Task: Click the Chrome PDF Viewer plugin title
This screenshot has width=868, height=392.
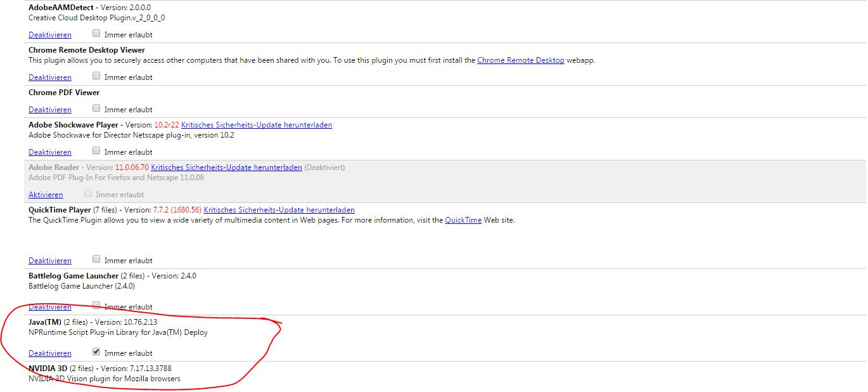Action: 64,93
